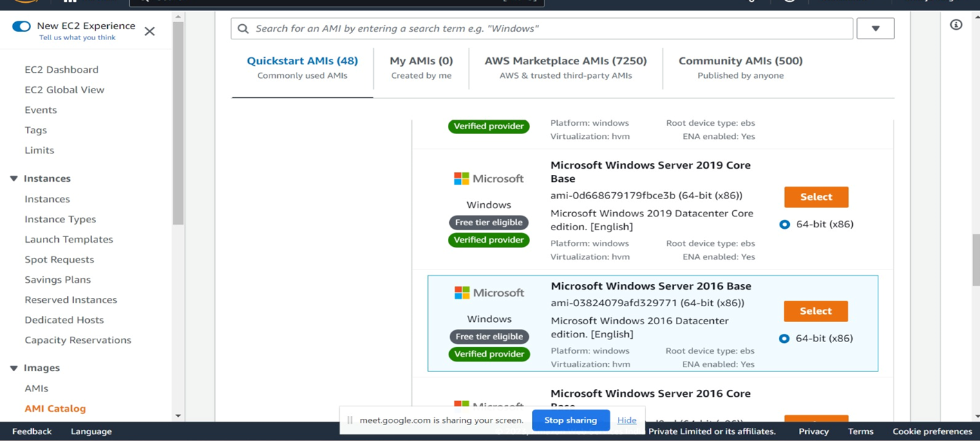Open the Tags page
Viewport: 980px width, 441px height.
pyautogui.click(x=36, y=129)
